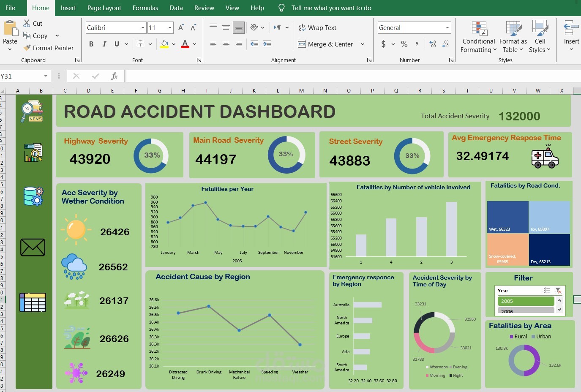The width and height of the screenshot is (581, 392).
Task: Open Format as Table menu
Action: (x=513, y=37)
